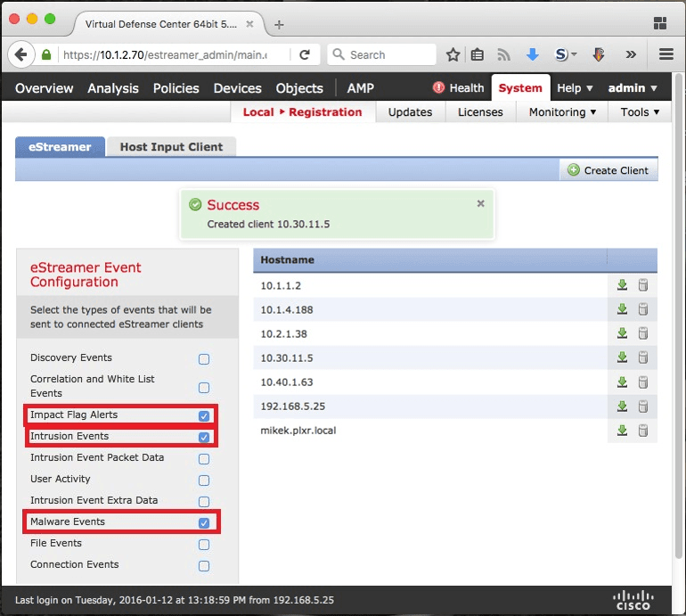Open the Policies menu
This screenshot has width=686, height=616.
tap(176, 88)
